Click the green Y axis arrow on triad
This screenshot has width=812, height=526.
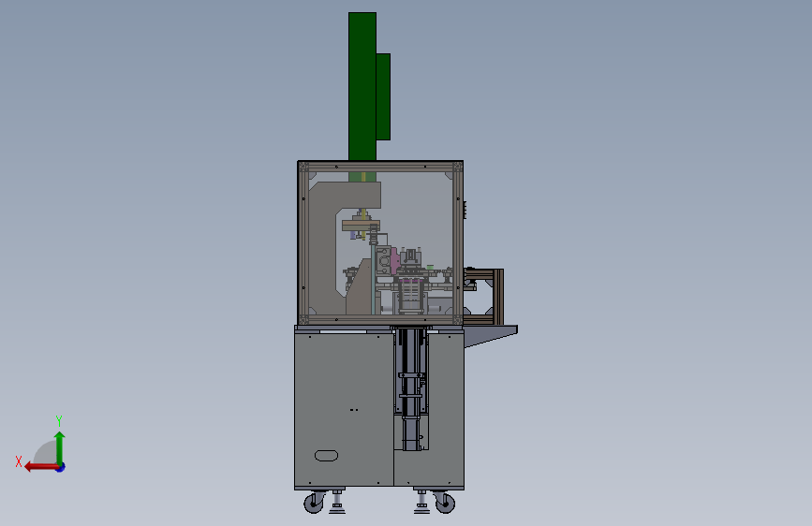coord(60,447)
